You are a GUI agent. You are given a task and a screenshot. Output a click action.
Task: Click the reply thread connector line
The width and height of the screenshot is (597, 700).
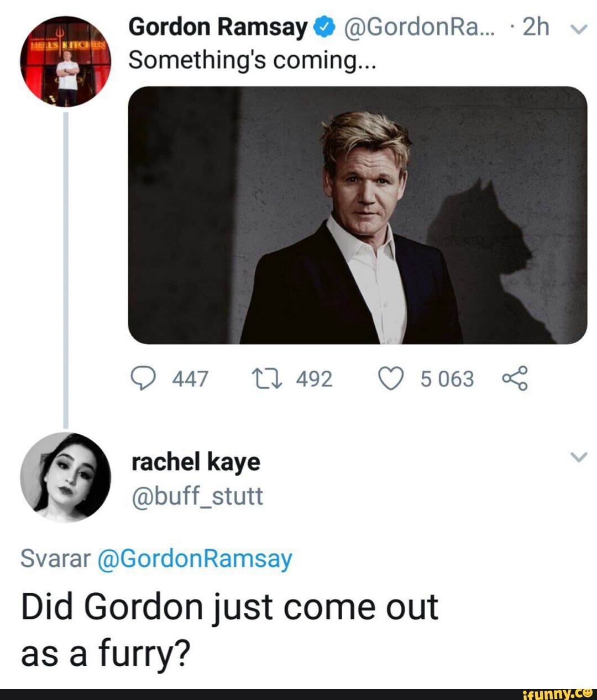tap(65, 265)
